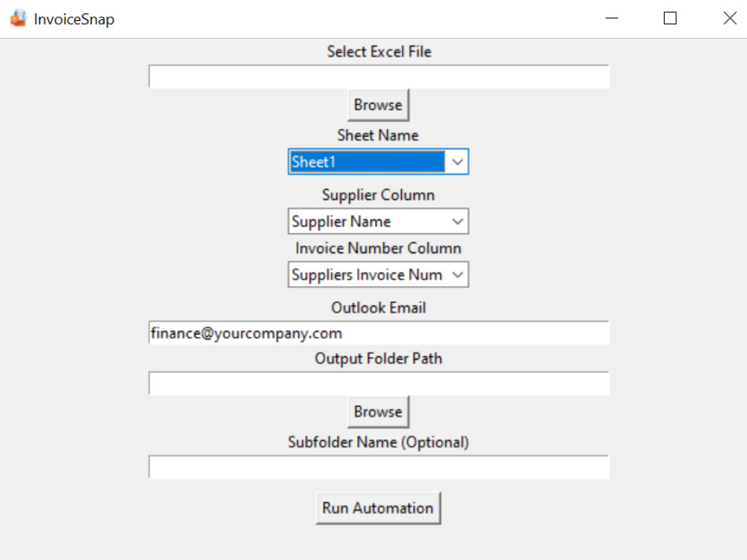Minimize the InvoiceSnap window
This screenshot has width=747, height=560.
pos(612,19)
